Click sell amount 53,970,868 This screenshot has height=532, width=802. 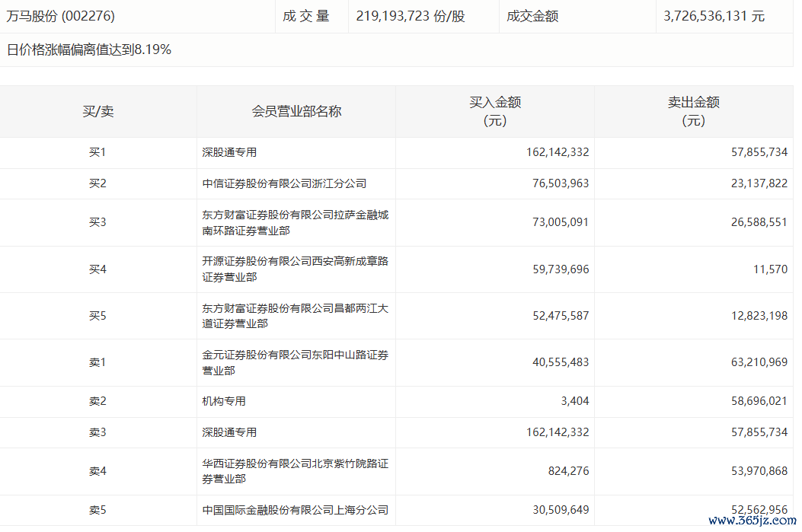click(x=759, y=471)
